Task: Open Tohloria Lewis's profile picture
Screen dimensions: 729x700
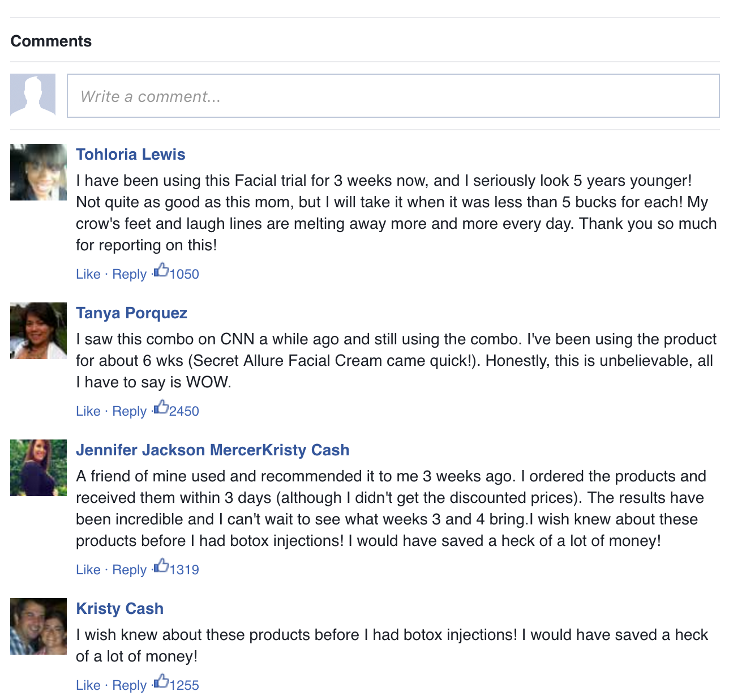Action: 38,172
